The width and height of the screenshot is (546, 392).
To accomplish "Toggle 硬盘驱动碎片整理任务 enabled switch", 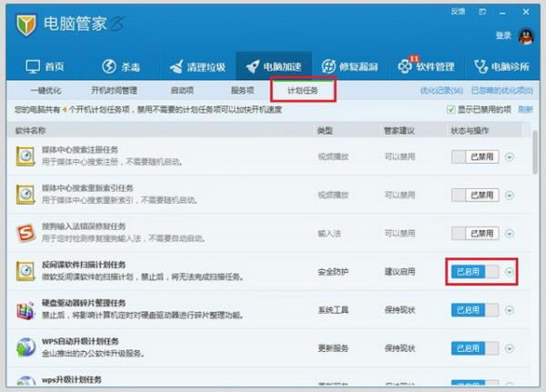I will point(475,310).
